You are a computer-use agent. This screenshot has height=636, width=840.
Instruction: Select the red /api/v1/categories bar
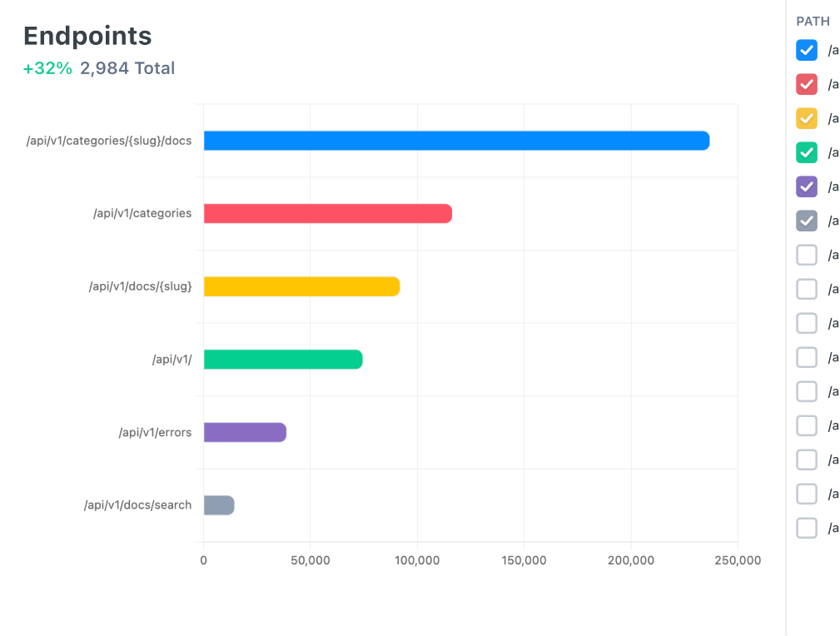click(327, 214)
